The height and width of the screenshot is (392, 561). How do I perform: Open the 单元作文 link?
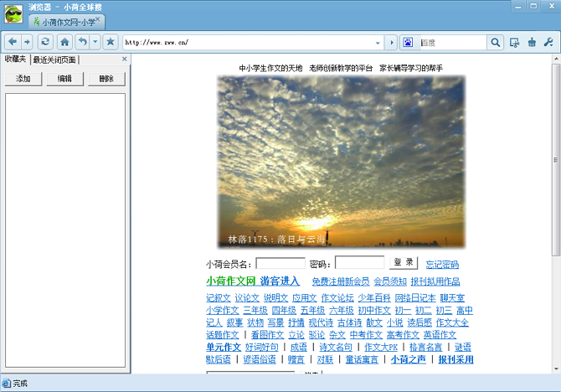[x=224, y=347]
